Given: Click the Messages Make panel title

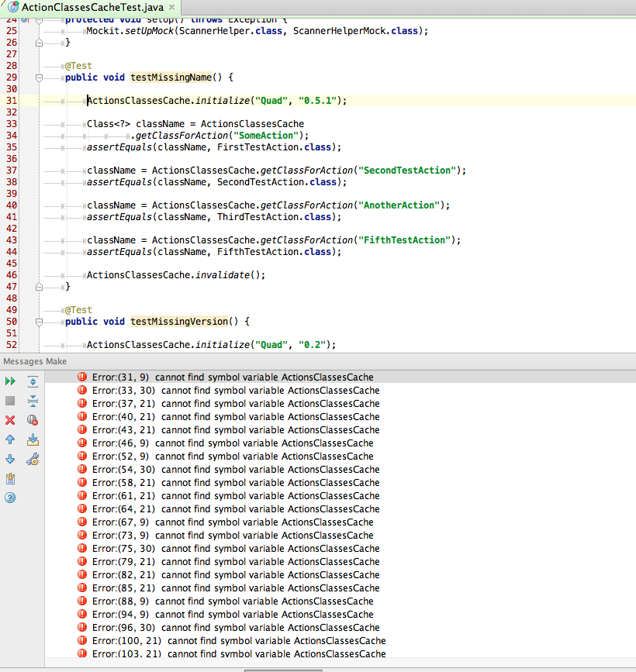Looking at the screenshot, I should pos(35,361).
